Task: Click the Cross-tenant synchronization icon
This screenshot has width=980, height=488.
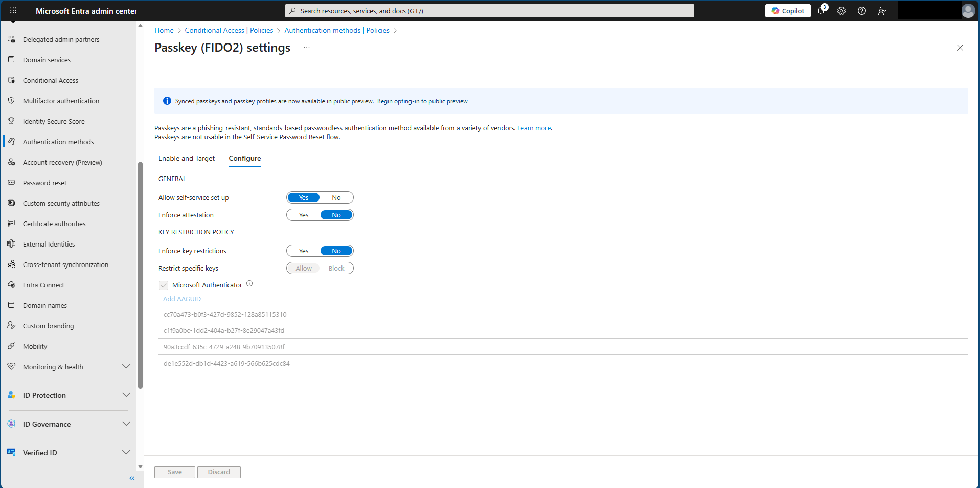Action: tap(11, 264)
